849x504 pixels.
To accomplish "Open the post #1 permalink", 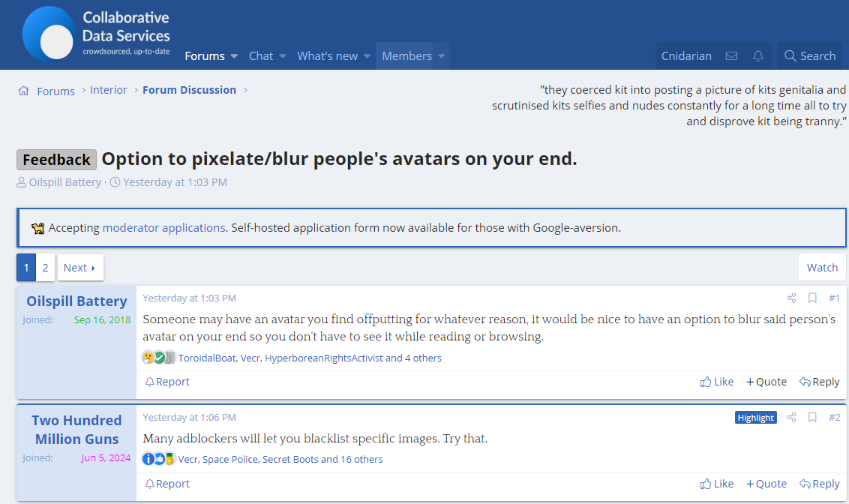I will (835, 298).
